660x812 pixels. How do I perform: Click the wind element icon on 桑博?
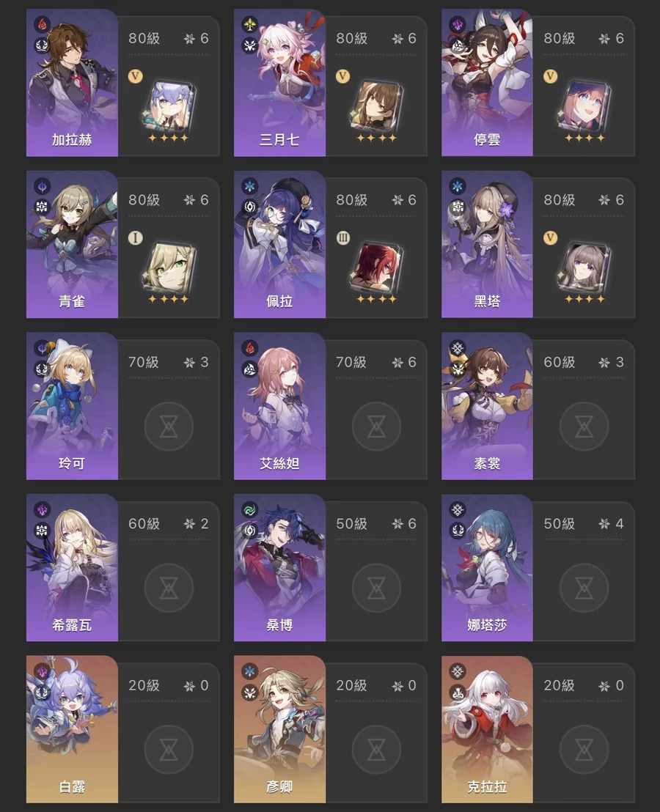coord(250,509)
